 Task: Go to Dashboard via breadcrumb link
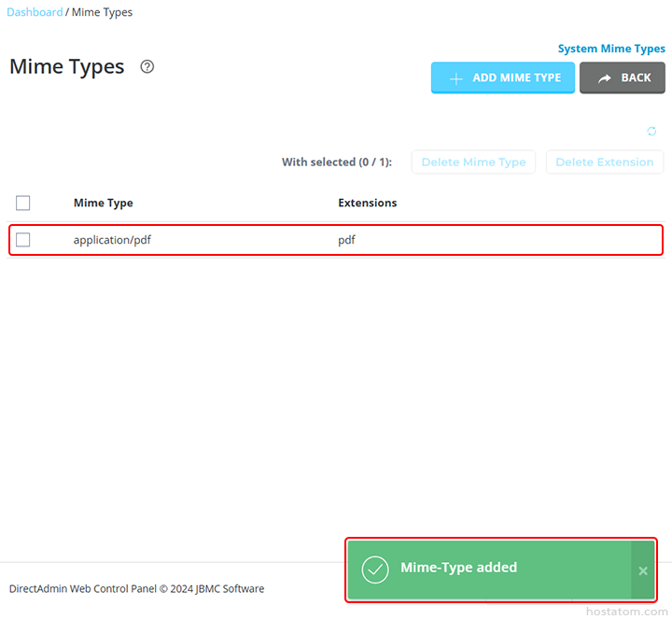pyautogui.click(x=35, y=12)
